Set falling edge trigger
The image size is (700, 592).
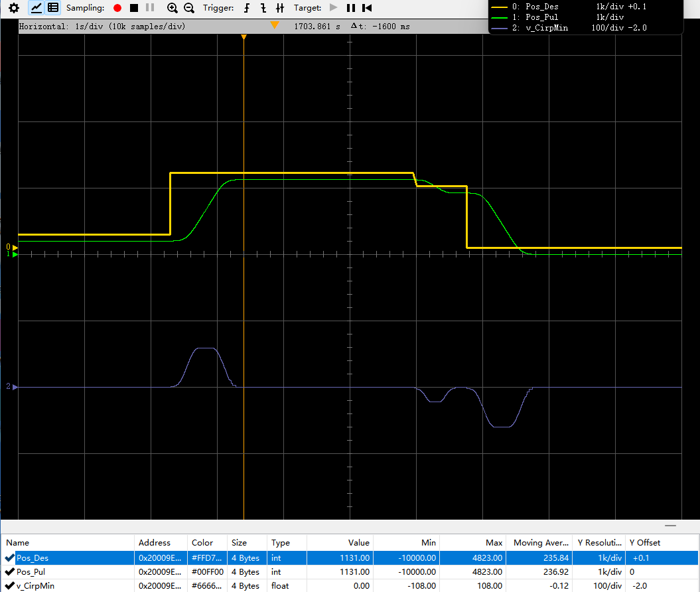(263, 8)
